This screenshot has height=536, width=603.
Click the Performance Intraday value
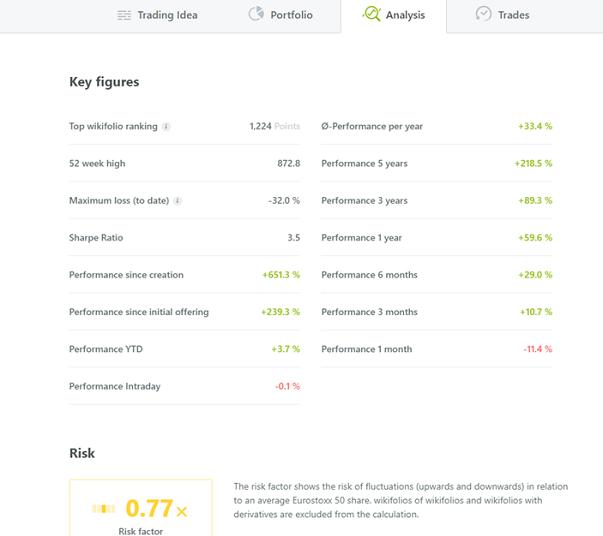[x=287, y=386]
